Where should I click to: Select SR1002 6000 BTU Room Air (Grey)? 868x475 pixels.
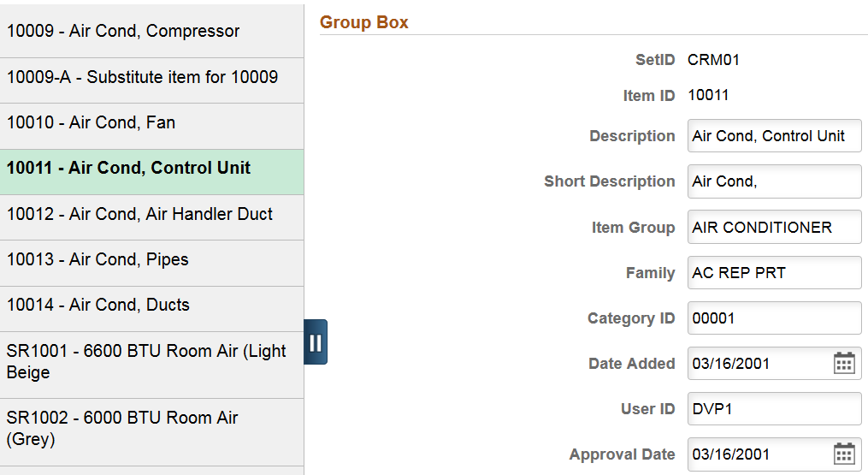pos(151,429)
